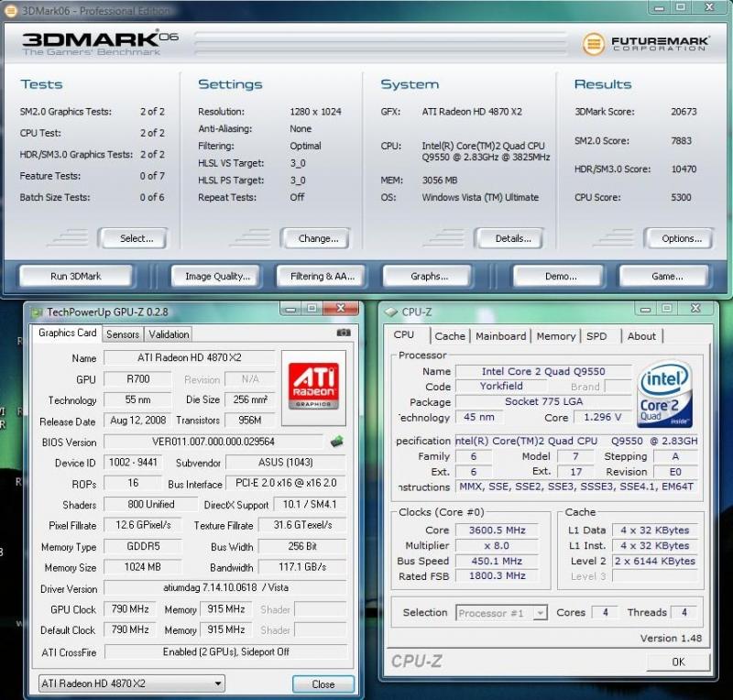Click the Rated FSB 1800.3 MHz value
The image size is (733, 700).
[497, 575]
